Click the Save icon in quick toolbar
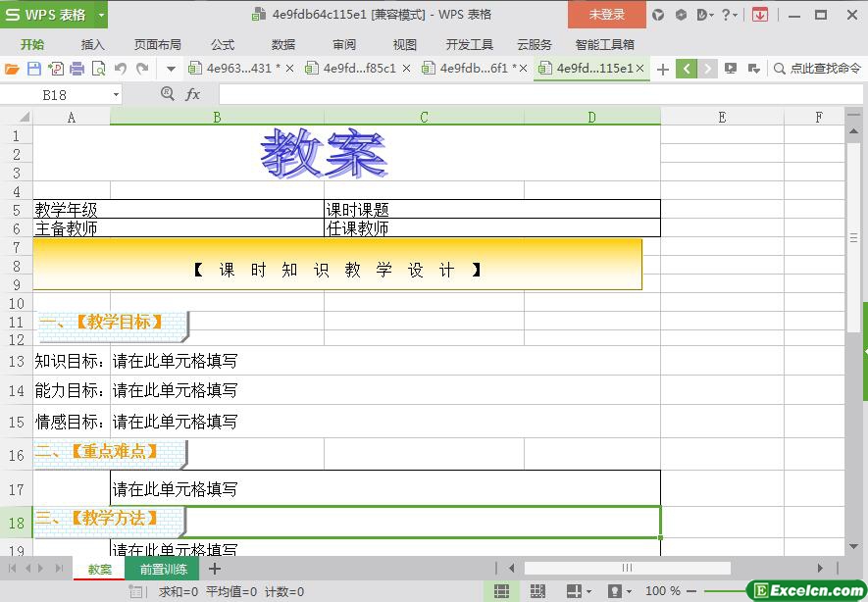Screen dimensions: 868x602 coord(33,69)
